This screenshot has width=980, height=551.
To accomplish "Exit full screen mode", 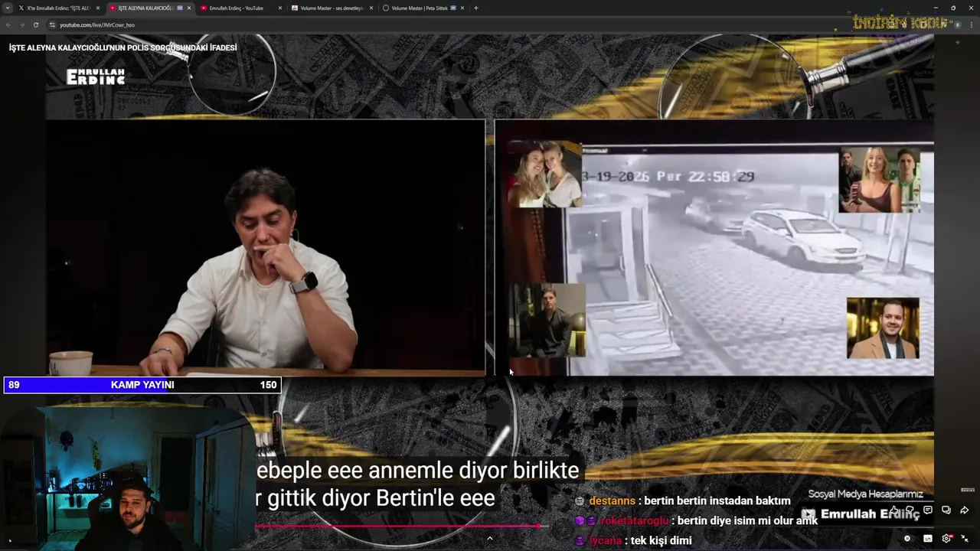I will pos(965,539).
